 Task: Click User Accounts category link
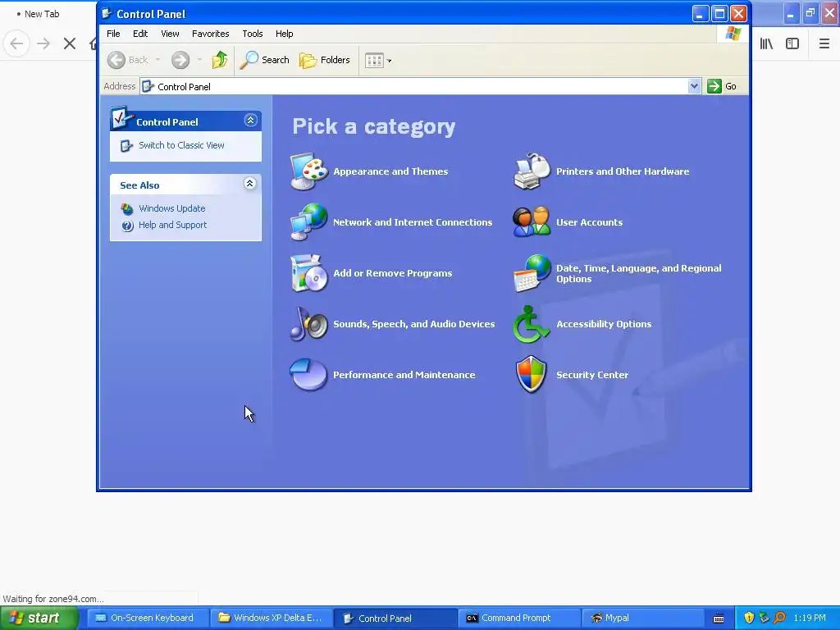pos(589,222)
